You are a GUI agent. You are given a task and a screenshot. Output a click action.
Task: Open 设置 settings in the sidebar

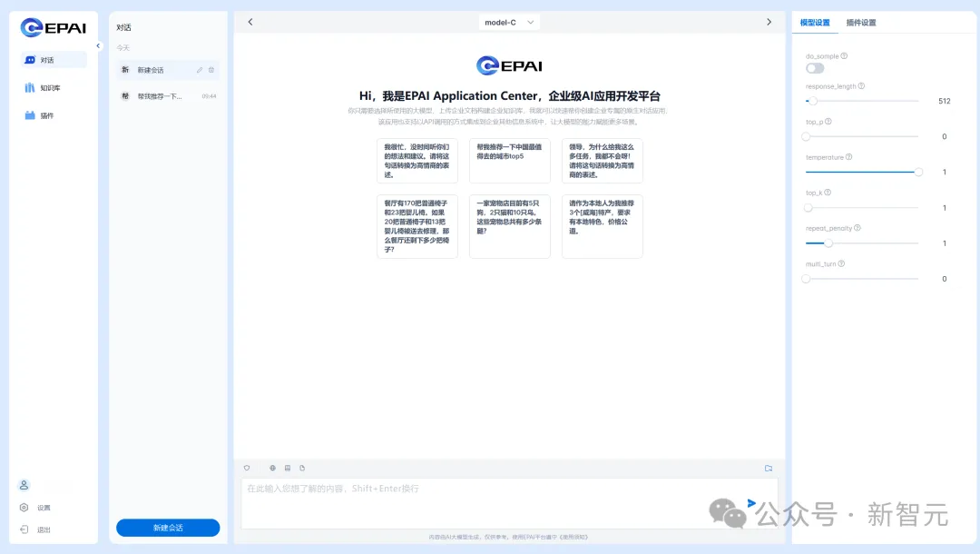35,508
